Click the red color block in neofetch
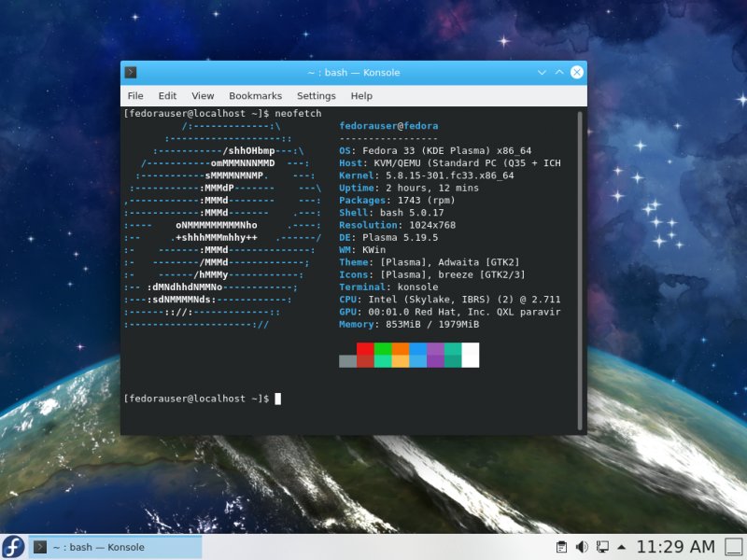Image resolution: width=747 pixels, height=560 pixels. point(365,349)
